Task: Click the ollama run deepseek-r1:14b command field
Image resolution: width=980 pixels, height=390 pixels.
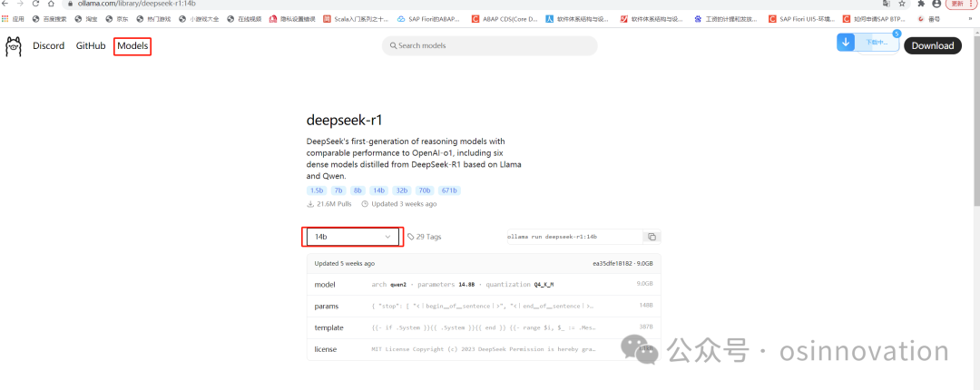Action: (573, 237)
